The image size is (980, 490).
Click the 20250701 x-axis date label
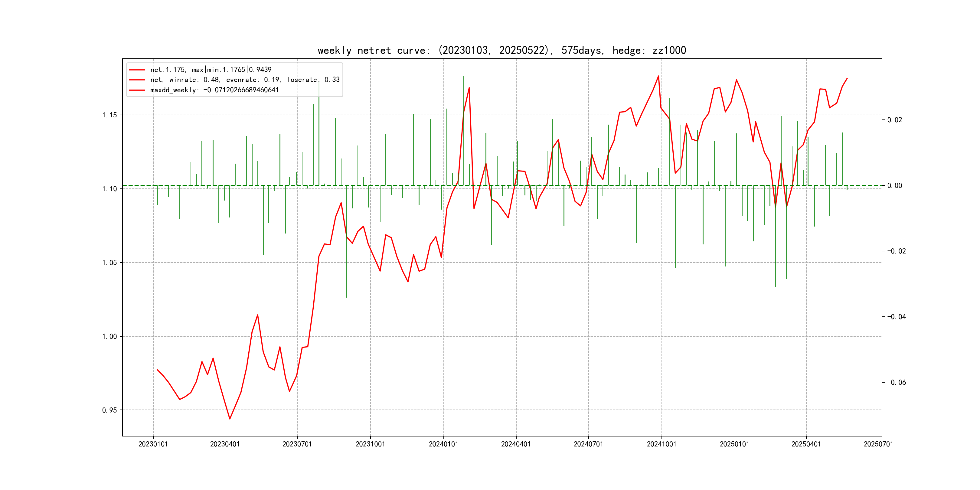pos(878,444)
